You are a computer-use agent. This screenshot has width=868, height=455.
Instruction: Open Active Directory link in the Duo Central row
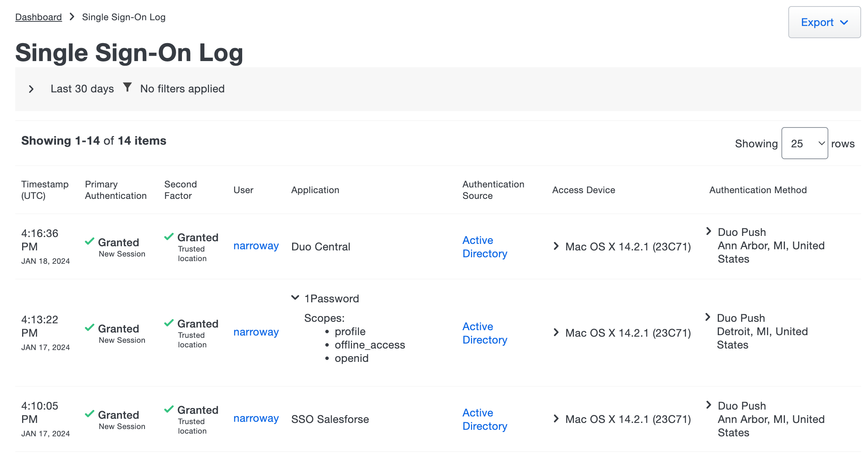[x=485, y=247]
